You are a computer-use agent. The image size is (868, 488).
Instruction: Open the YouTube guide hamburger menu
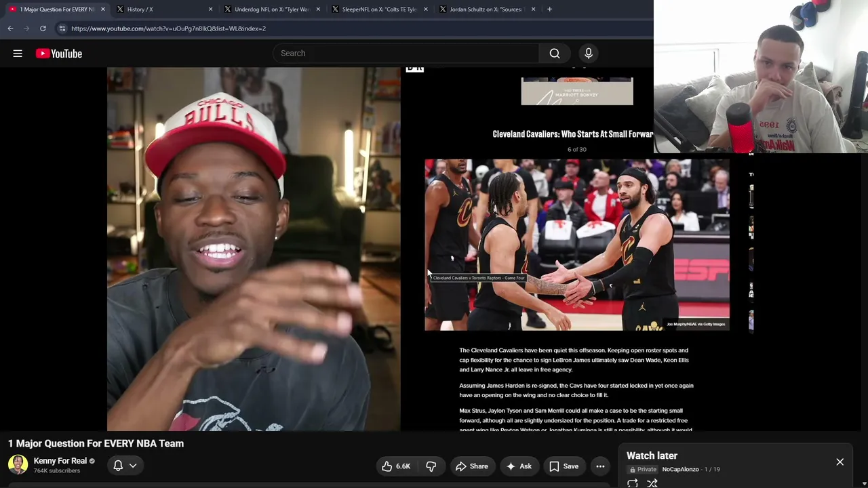(x=18, y=54)
